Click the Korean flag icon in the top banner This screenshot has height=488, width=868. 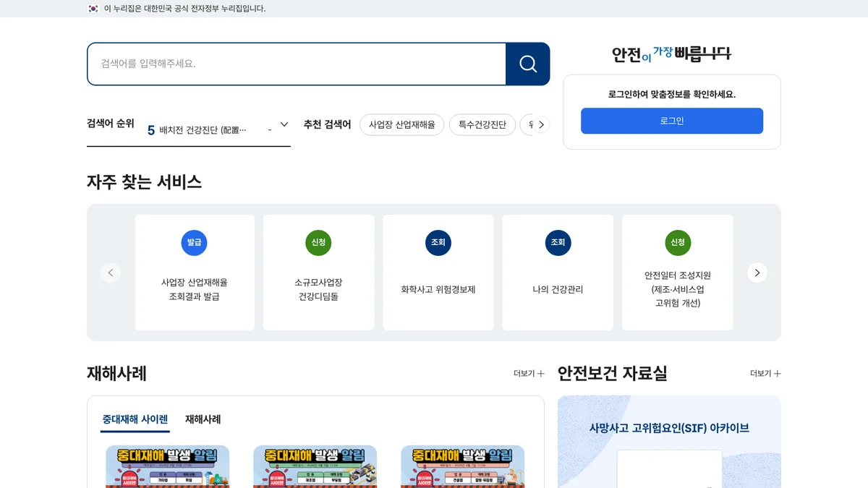coord(93,9)
